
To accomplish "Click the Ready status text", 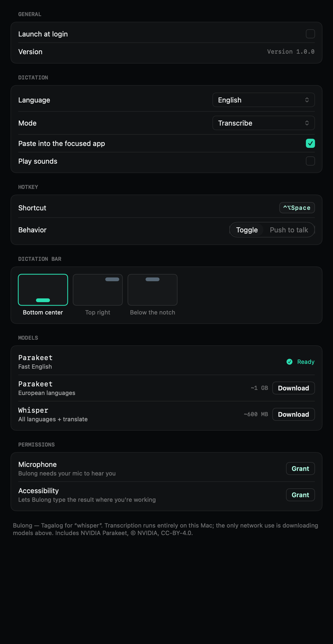I will [x=306, y=362].
